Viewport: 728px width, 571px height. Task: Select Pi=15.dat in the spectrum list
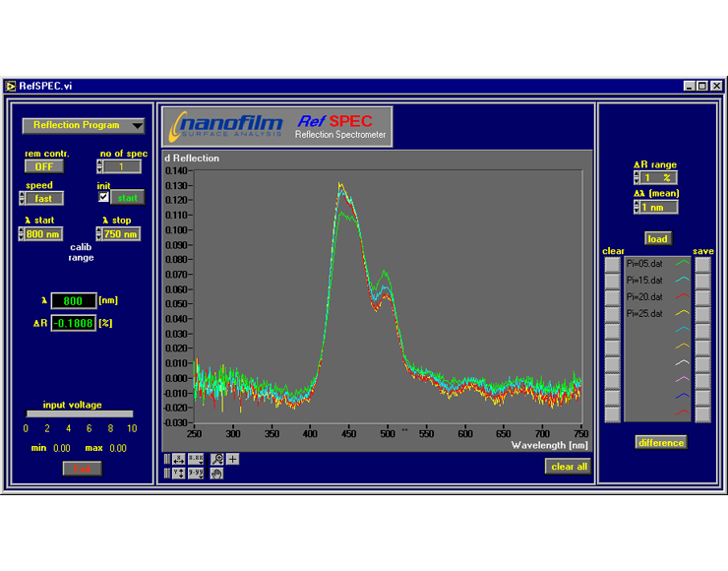(644, 281)
